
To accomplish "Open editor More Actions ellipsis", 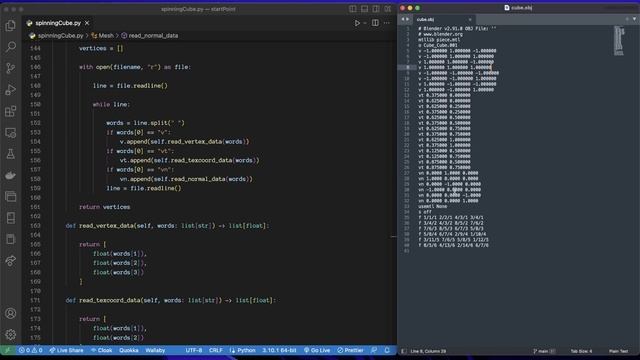I will coord(387,23).
